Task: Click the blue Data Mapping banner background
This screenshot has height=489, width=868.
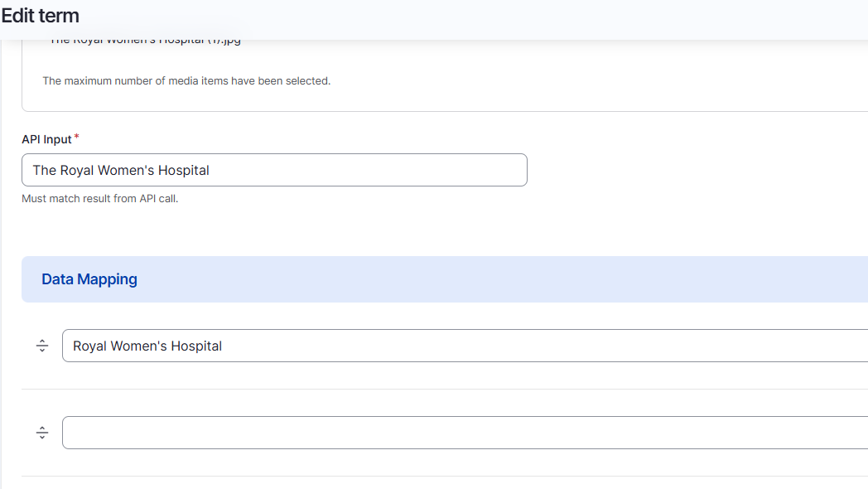Action: point(499,279)
